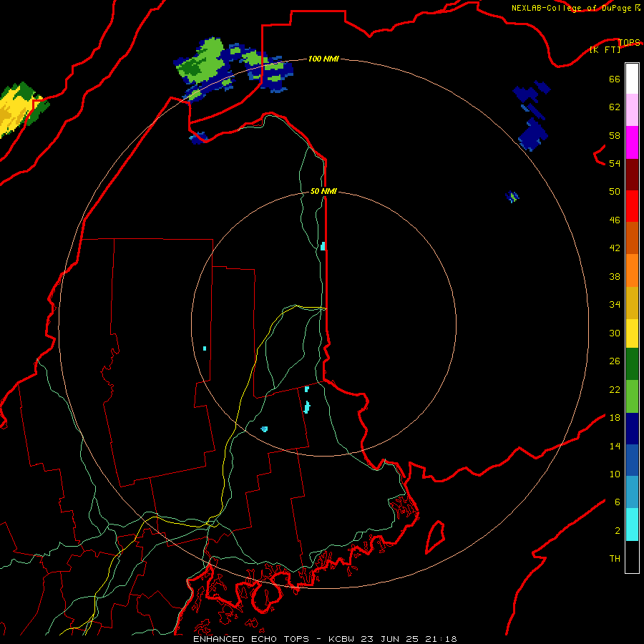
Task: Click the legend label 'TH'
Action: (x=615, y=559)
